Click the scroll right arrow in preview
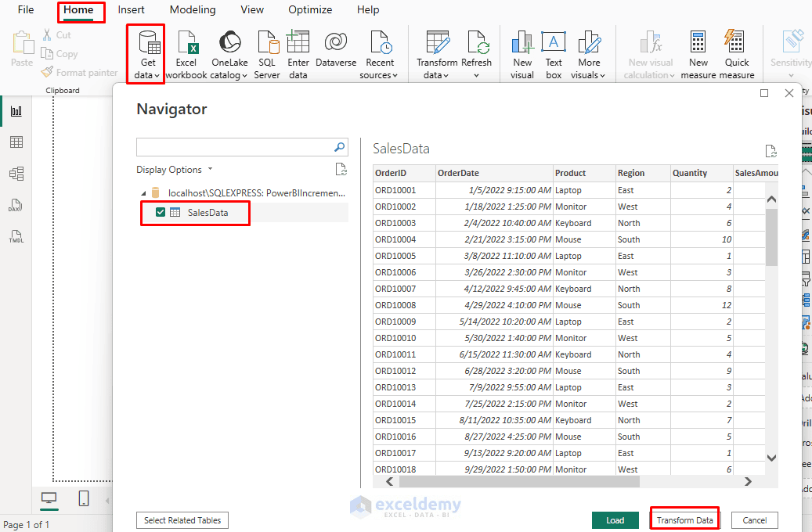Viewport: 812px width, 532px height. 748,481
